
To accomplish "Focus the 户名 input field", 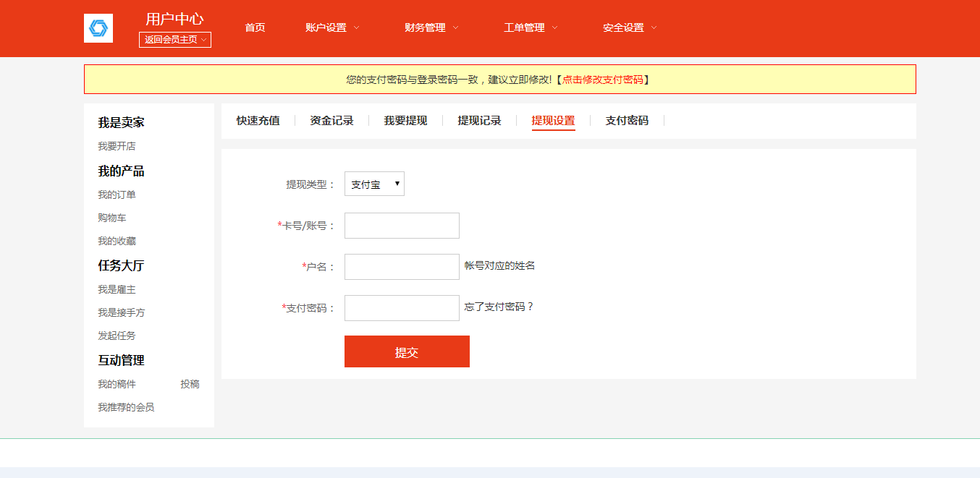I will tap(402, 267).
